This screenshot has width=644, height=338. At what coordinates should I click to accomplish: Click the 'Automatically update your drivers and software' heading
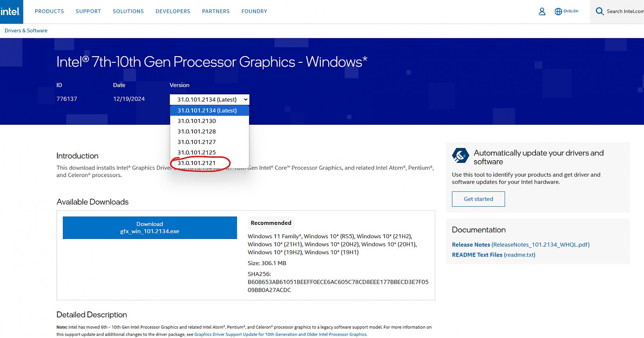pos(539,157)
